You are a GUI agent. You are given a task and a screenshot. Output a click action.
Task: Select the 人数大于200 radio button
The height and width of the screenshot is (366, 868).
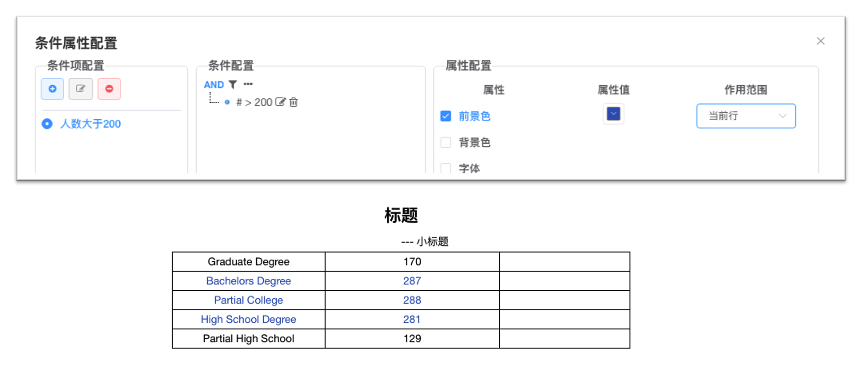pyautogui.click(x=47, y=124)
